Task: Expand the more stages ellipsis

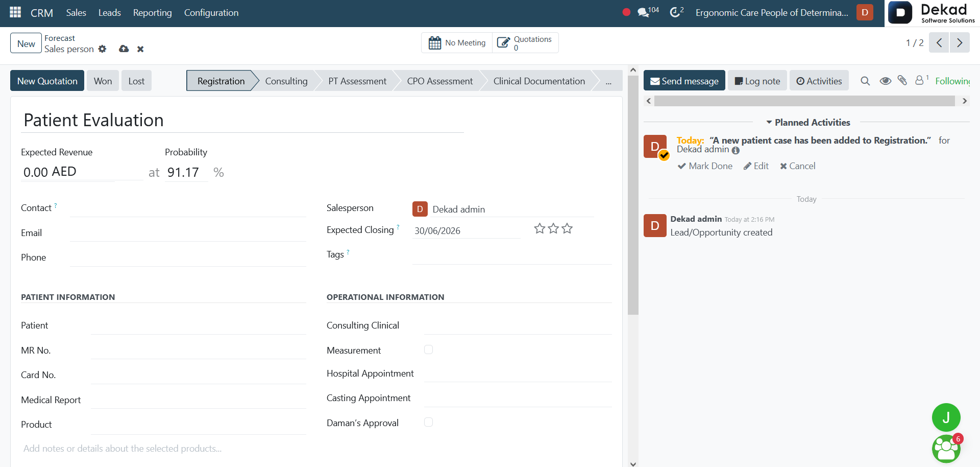Action: [x=608, y=81]
